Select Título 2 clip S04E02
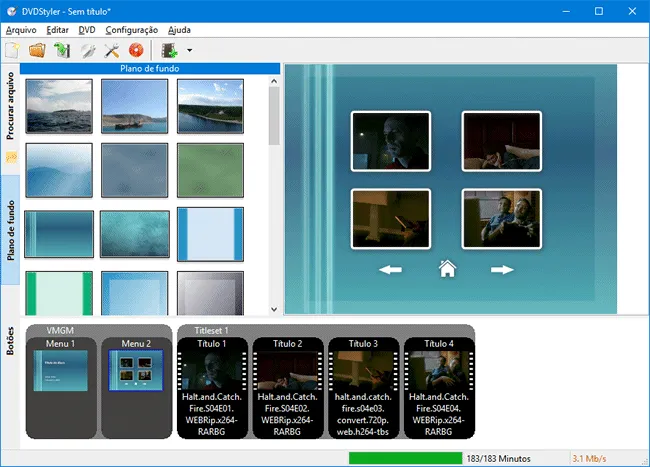Image resolution: width=650 pixels, height=467 pixels. click(x=288, y=387)
